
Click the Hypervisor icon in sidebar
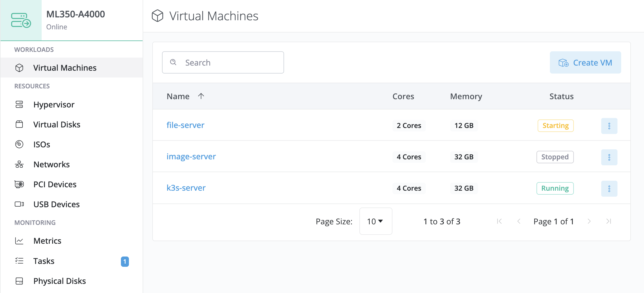[19, 105]
